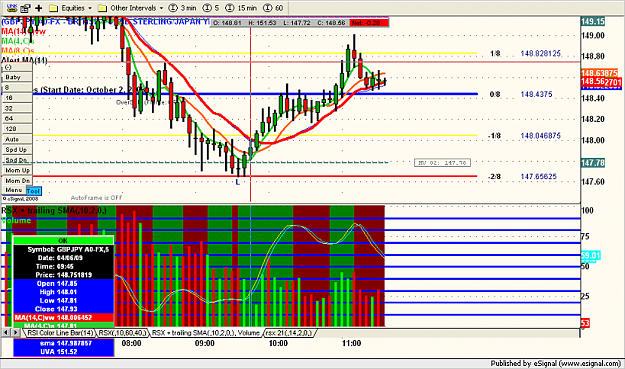Viewport: 625px width, 369px height.
Task: Click the Mom Up button
Action: pyautogui.click(x=17, y=170)
